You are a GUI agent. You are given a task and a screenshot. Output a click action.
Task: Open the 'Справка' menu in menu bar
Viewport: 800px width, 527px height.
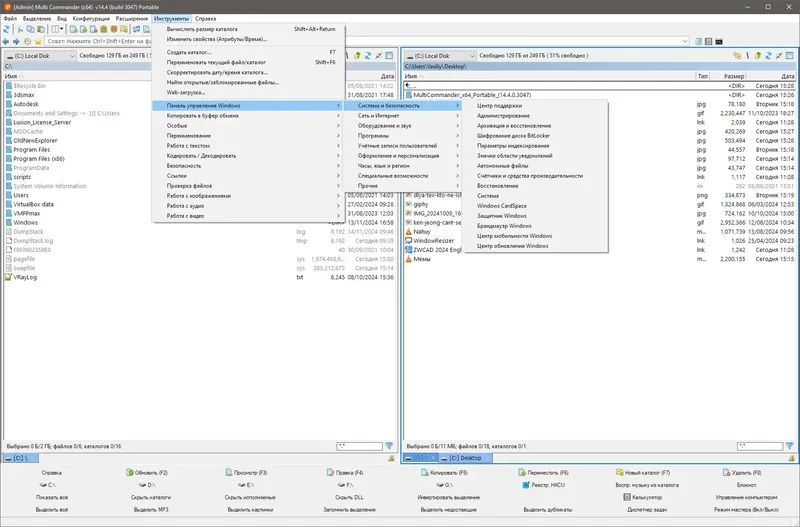pyautogui.click(x=205, y=18)
